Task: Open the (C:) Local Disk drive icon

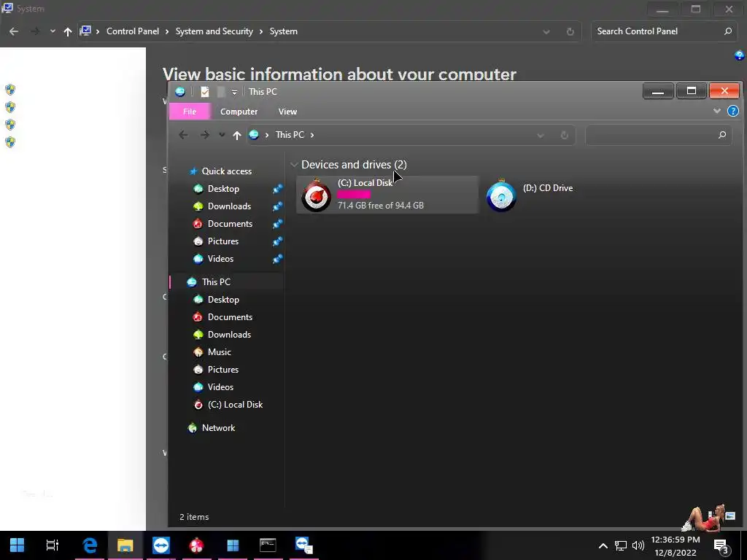Action: click(316, 195)
